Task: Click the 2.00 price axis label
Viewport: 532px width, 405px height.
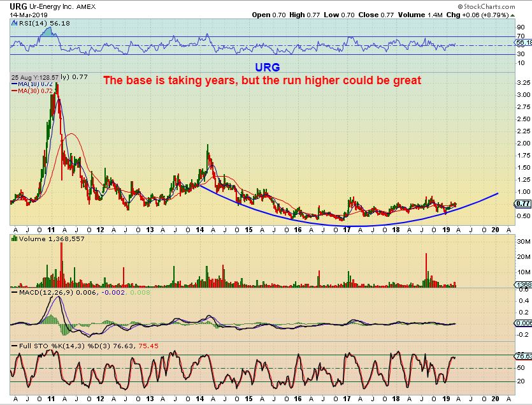Action: (x=524, y=143)
